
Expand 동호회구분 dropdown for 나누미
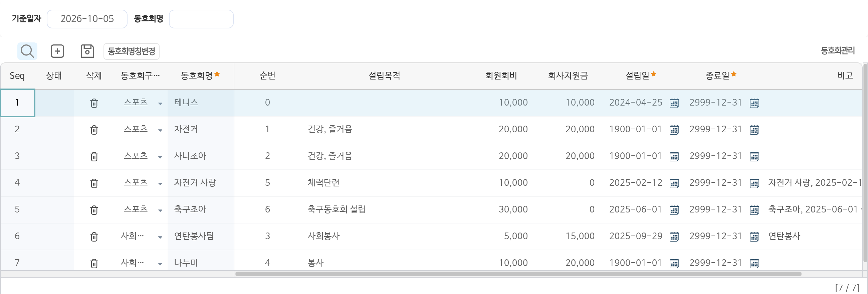pos(160,264)
